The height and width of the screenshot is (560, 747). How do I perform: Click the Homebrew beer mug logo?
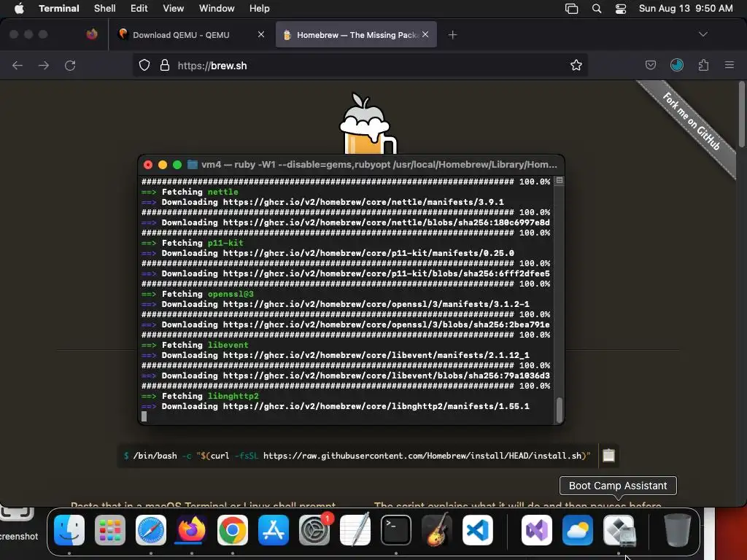368,124
